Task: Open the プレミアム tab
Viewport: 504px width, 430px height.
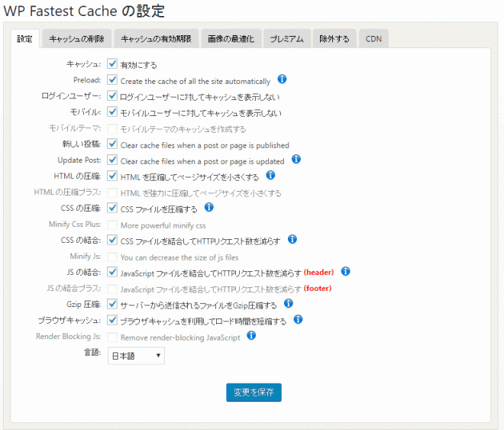Action: 286,39
